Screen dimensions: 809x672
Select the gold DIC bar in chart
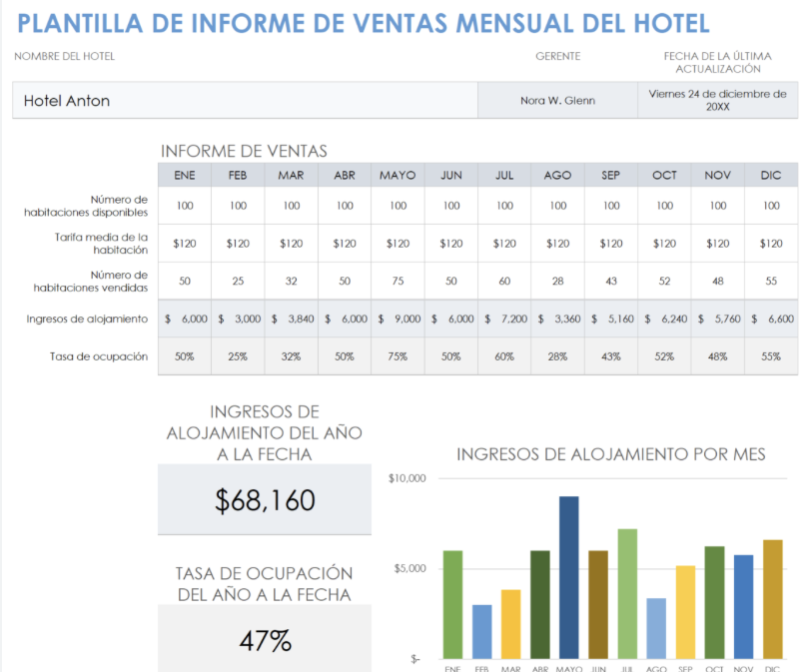pos(772,599)
